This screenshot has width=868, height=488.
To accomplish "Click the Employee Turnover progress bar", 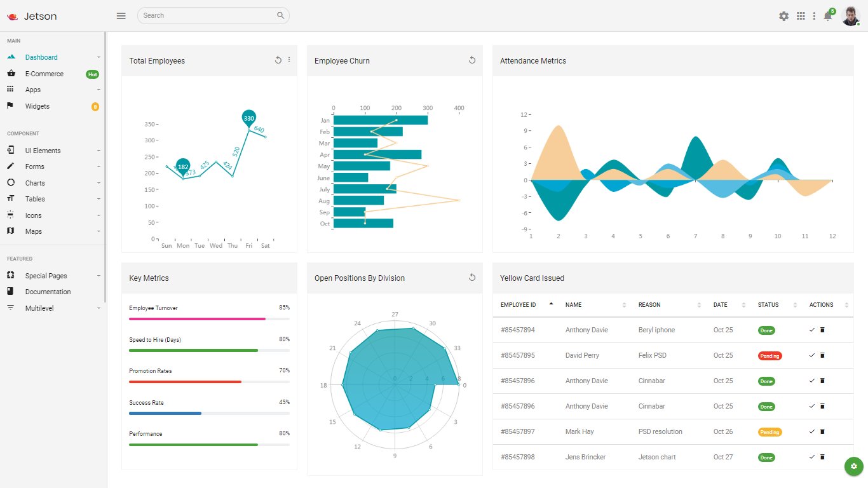I will coord(209,319).
